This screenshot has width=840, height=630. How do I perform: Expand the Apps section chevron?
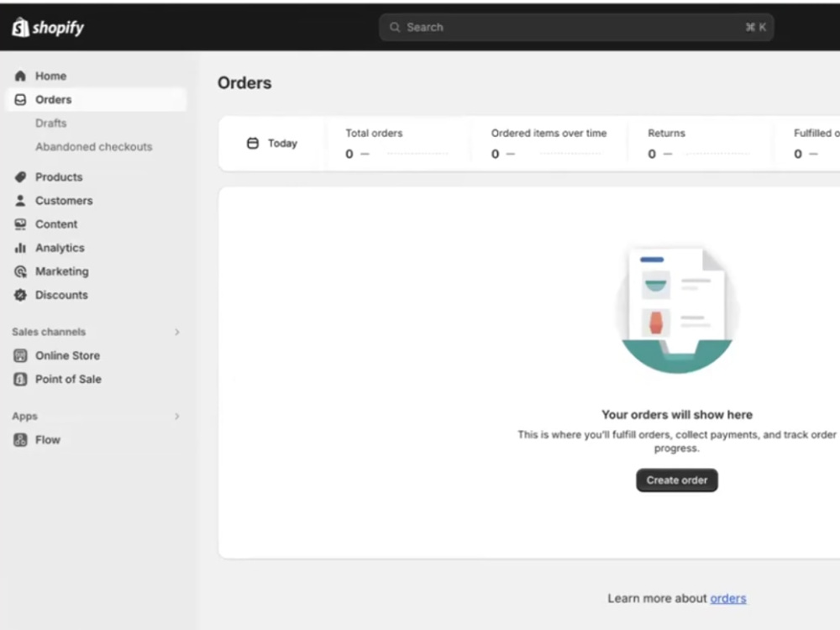(x=176, y=417)
